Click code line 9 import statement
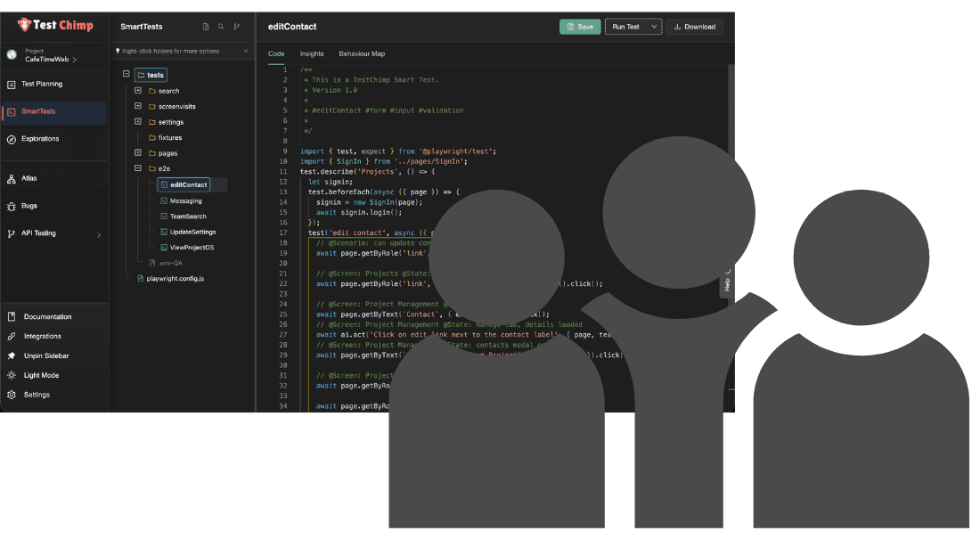 (397, 151)
